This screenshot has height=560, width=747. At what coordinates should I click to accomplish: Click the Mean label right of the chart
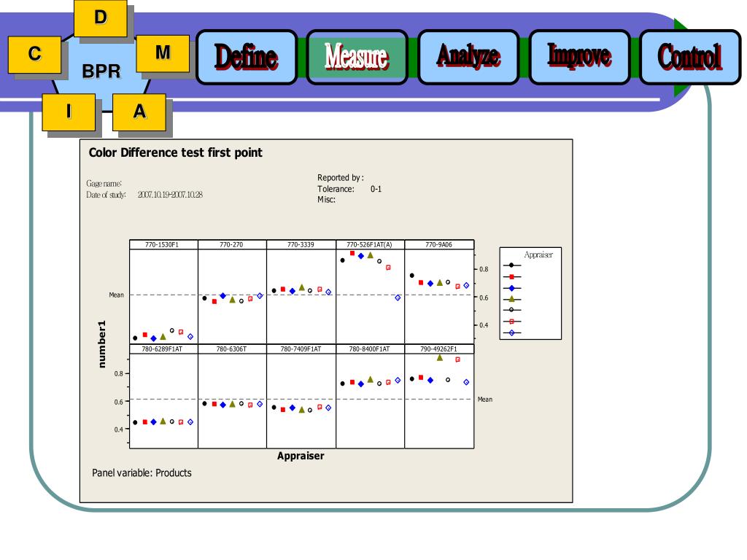click(x=485, y=400)
